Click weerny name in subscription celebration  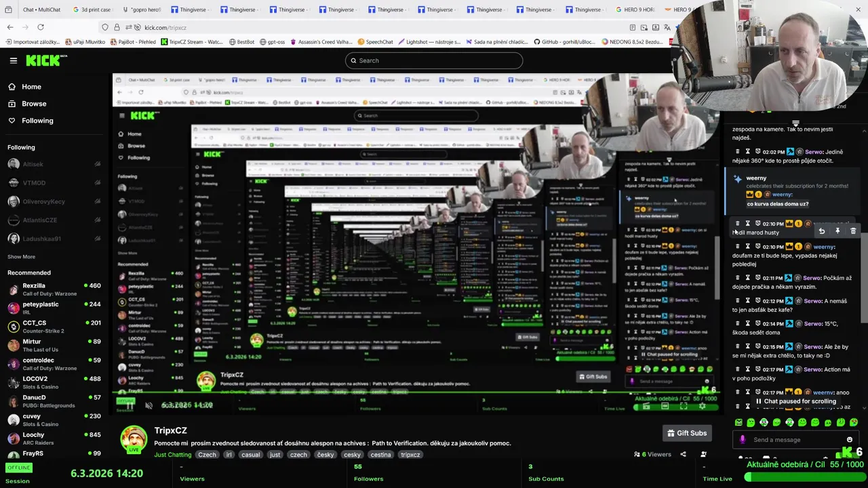pos(756,178)
